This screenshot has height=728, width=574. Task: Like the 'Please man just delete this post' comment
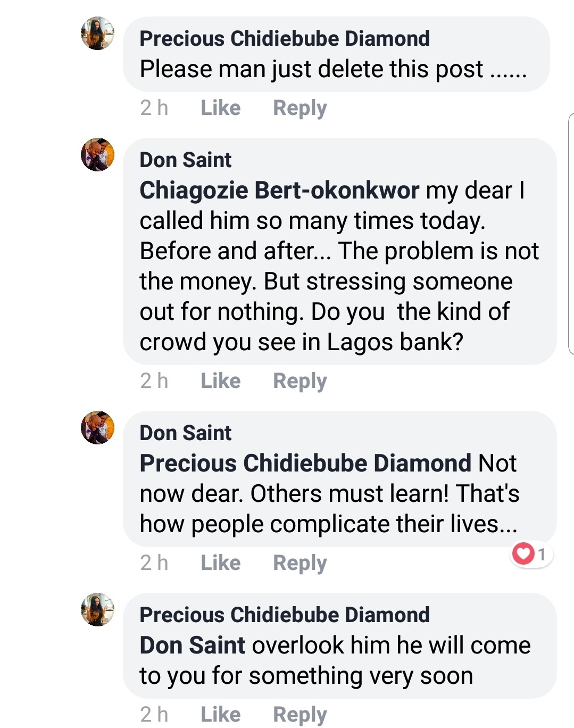[x=220, y=108]
